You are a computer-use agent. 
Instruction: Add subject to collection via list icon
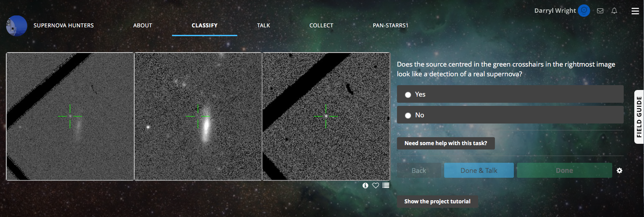pos(386,185)
